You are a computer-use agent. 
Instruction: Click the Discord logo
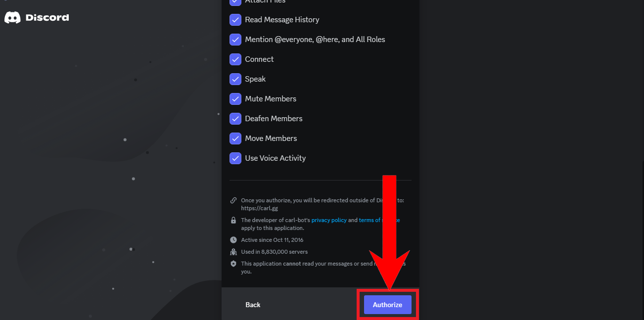tap(37, 18)
